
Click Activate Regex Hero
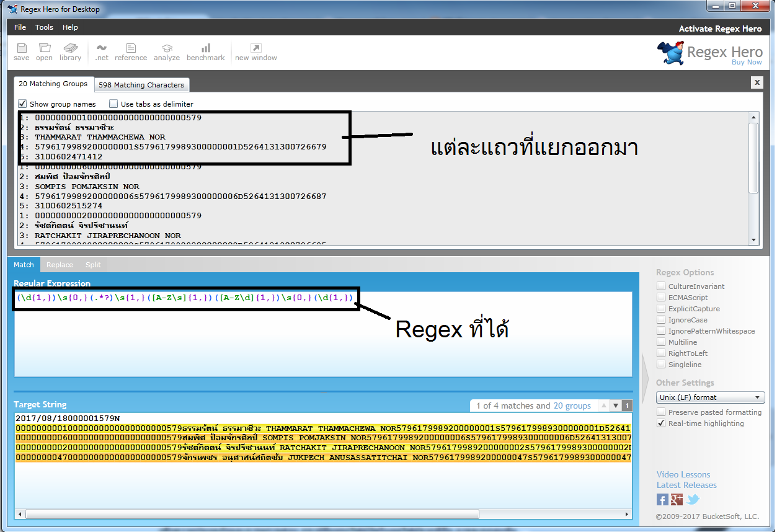point(720,29)
